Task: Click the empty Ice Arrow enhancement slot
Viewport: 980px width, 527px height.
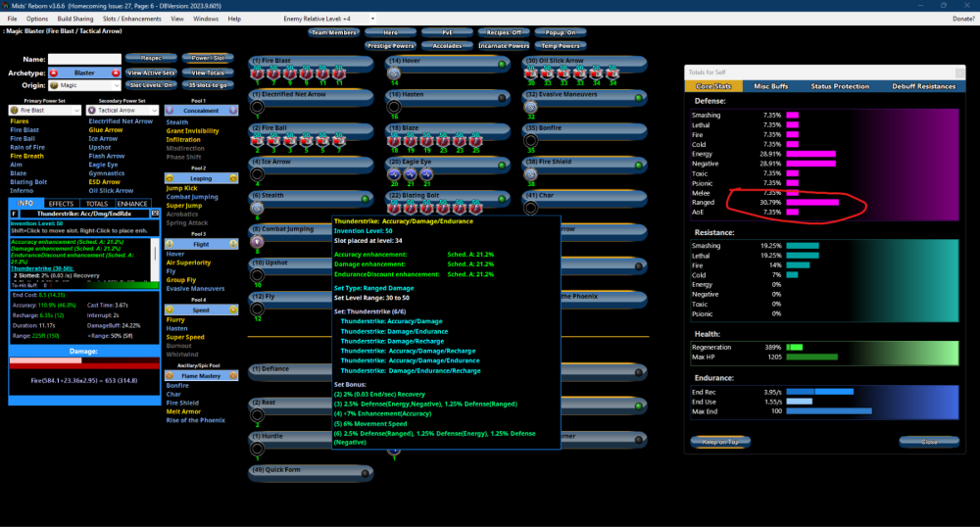Action: click(x=257, y=174)
